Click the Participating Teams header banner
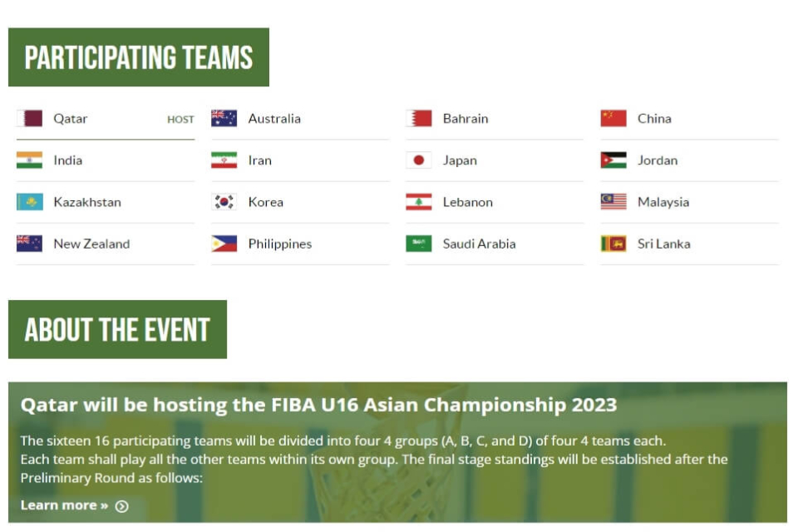This screenshot has width=798, height=532. click(139, 57)
